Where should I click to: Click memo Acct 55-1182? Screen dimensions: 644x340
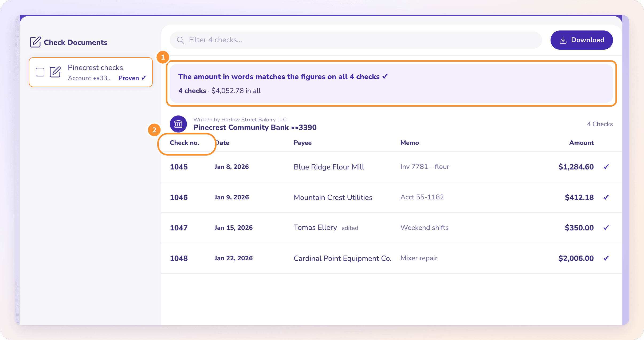(422, 197)
